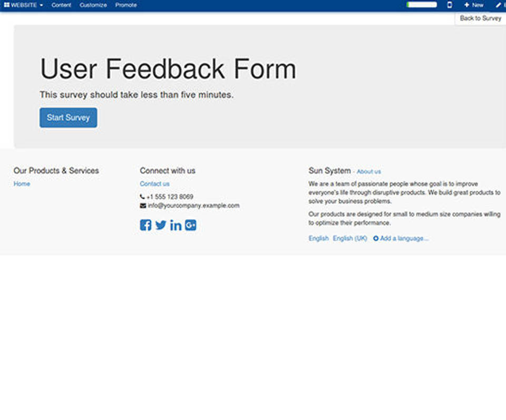This screenshot has height=420, width=506.
Task: Open the About us link
Action: (368, 172)
